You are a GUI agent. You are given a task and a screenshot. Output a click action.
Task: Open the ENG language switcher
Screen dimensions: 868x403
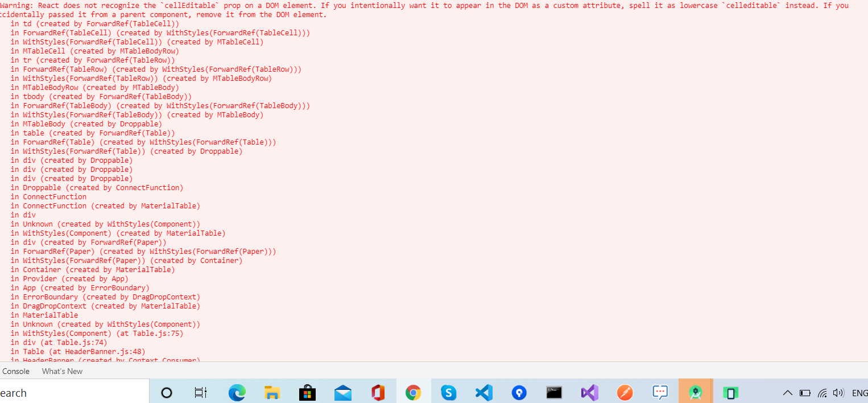(x=860, y=393)
